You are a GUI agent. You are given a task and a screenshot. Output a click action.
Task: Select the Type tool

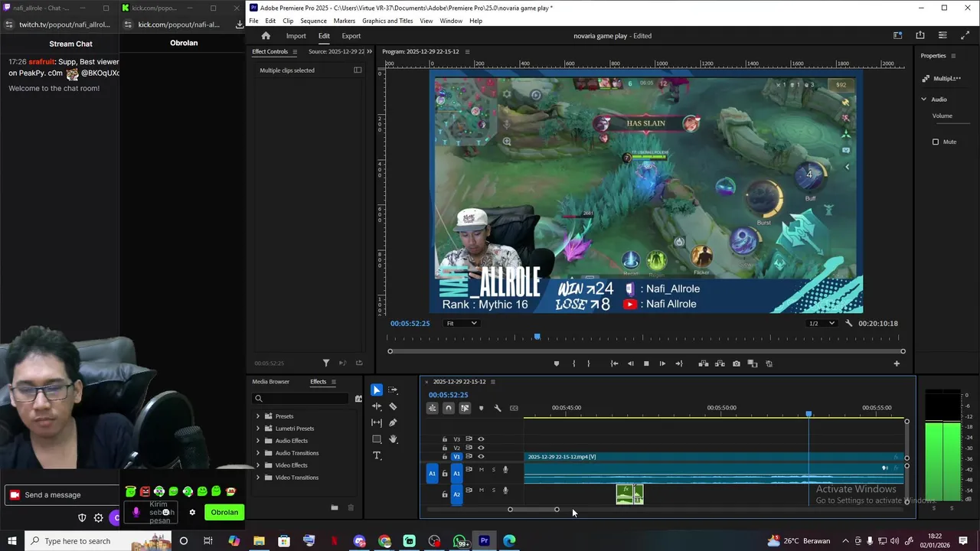click(377, 455)
